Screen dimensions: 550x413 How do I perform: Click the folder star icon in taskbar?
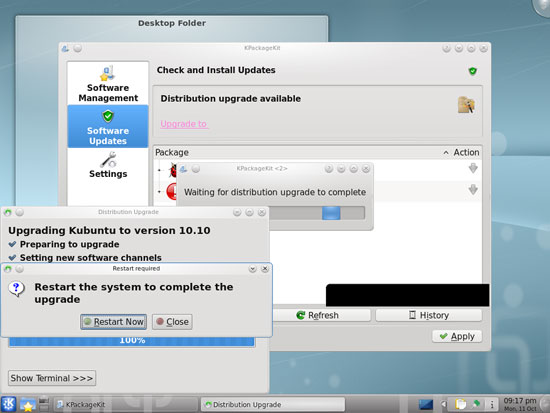point(27,404)
